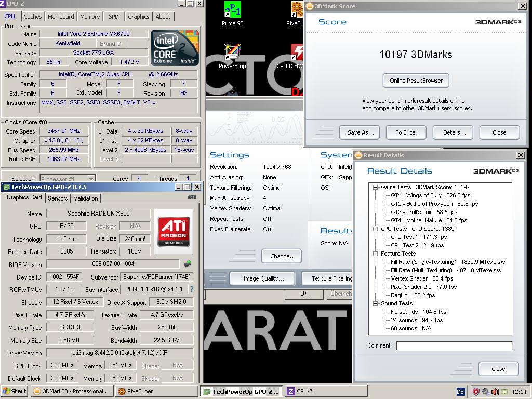Click the GPU-Z title bar application icon

6,187
